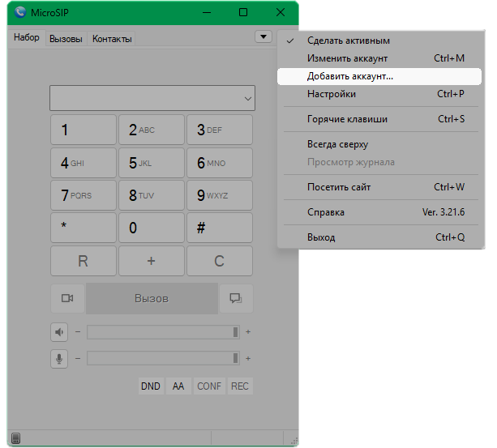Decrease microphone level with minus sign
This screenshot has height=448, width=497.
coord(78,358)
